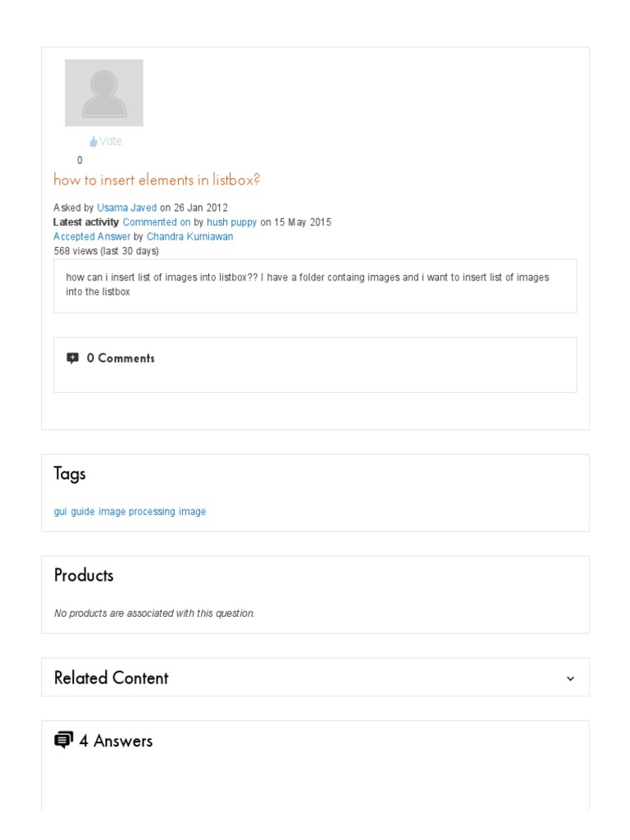The height and width of the screenshot is (840, 630).
Task: Open Usama Javed's profile link
Action: click(x=126, y=208)
